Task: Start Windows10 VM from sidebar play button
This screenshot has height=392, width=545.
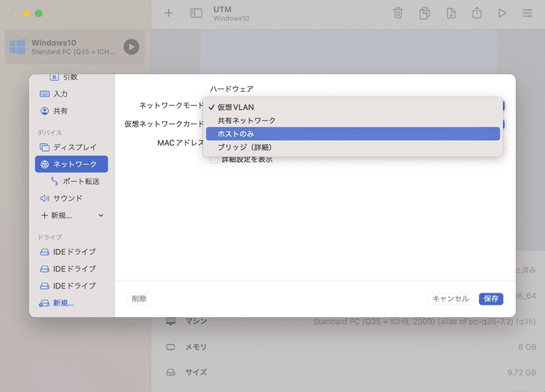Action: pyautogui.click(x=131, y=47)
